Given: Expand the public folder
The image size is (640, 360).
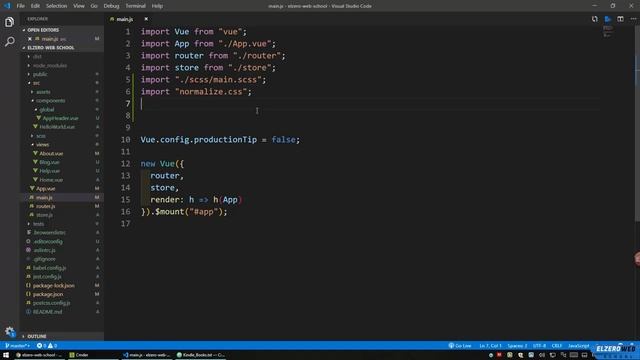Looking at the screenshot, I should [x=40, y=74].
